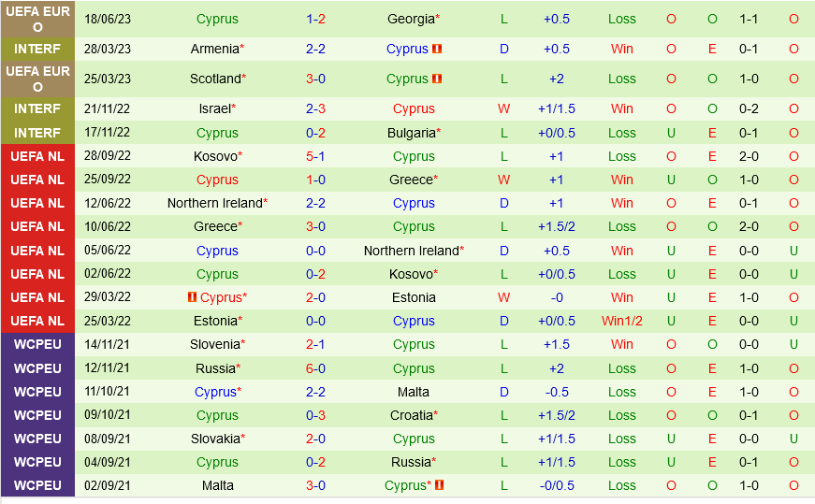
Task: Select UEFA EURO label for 18/06/23 match
Action: pyautogui.click(x=38, y=19)
